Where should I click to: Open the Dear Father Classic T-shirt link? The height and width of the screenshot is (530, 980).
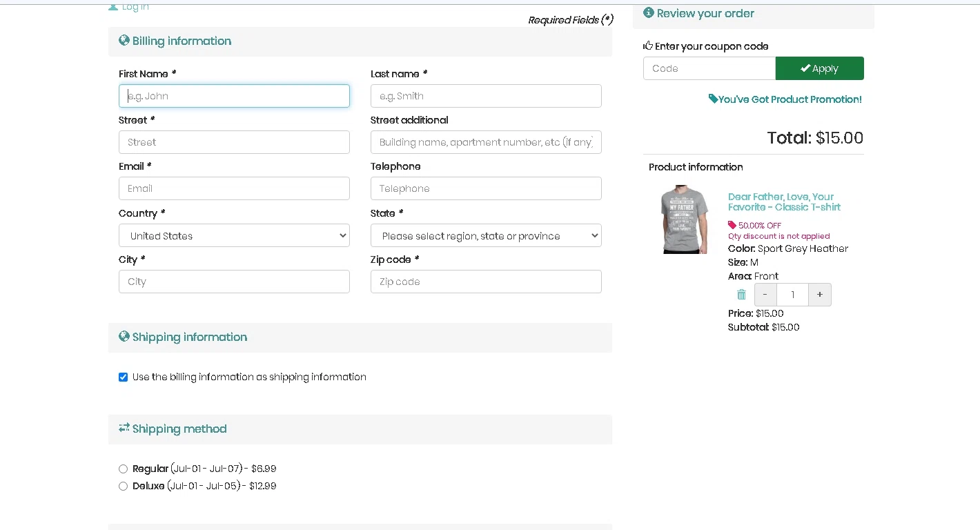pyautogui.click(x=784, y=202)
